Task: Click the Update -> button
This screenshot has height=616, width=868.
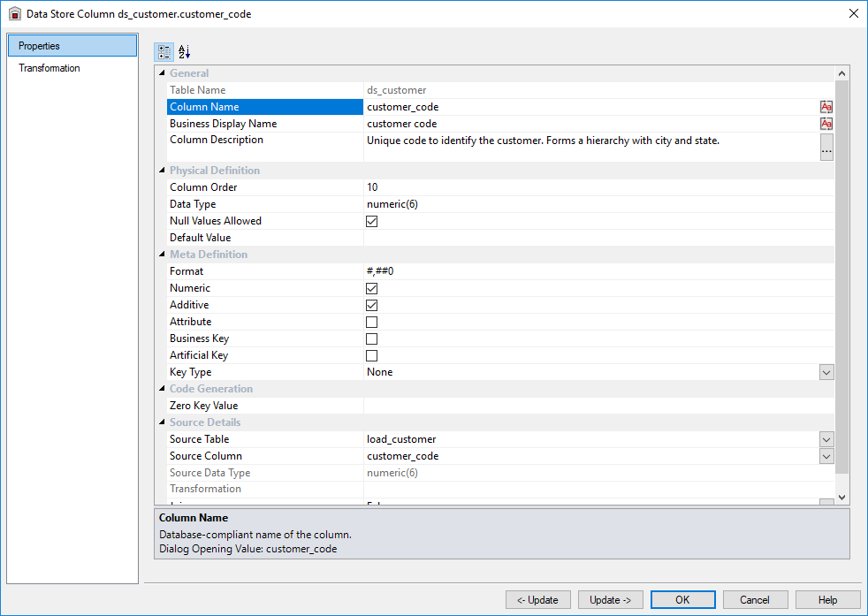Action: point(610,600)
